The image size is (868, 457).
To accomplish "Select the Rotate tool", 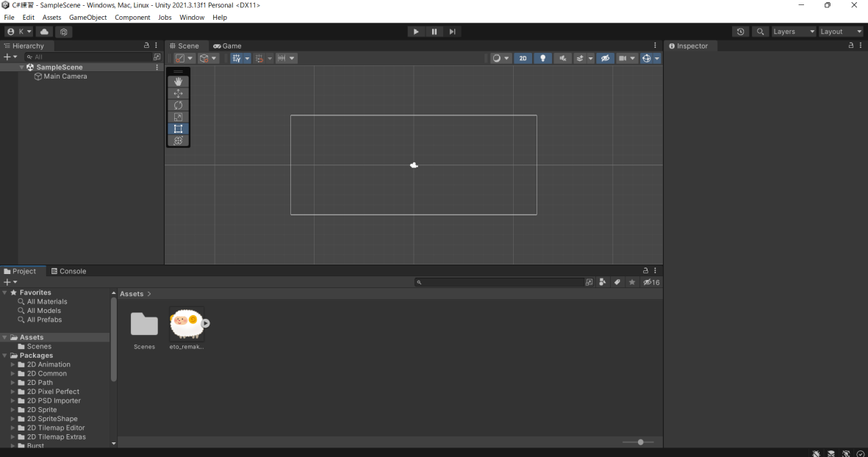I will point(178,105).
